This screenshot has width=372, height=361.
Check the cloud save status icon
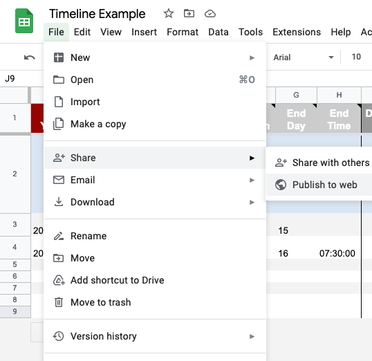210,14
